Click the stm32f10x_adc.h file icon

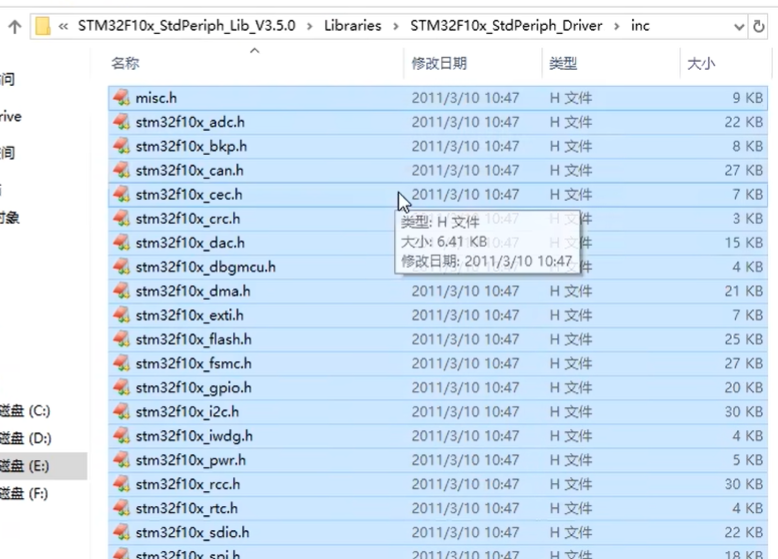pos(121,122)
